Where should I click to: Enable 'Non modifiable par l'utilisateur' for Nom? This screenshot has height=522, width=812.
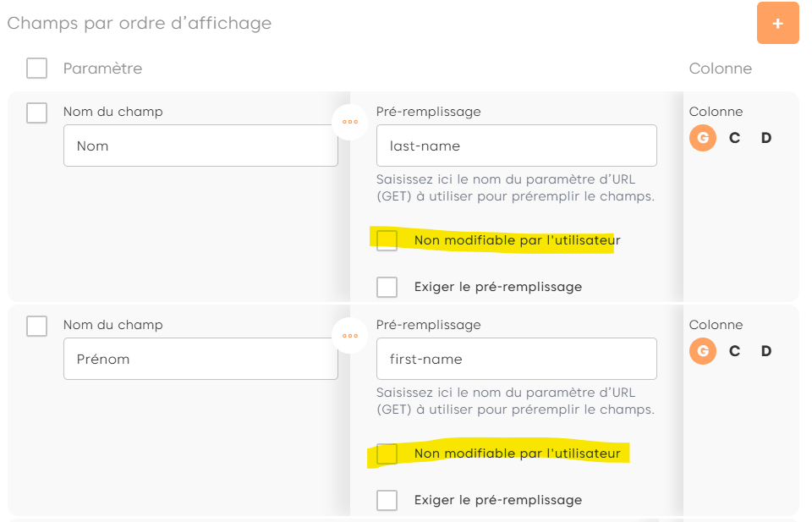387,240
